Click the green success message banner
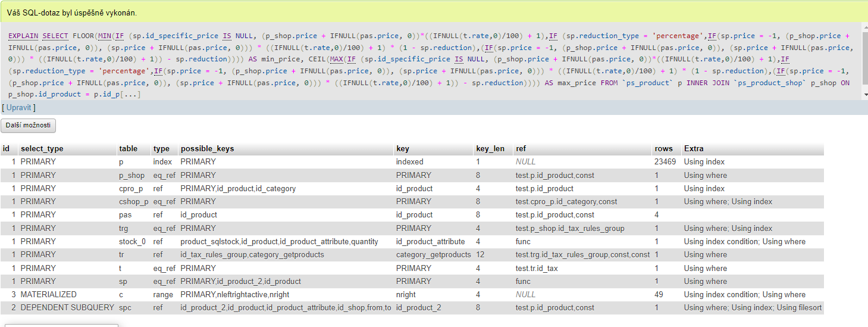 coord(433,13)
